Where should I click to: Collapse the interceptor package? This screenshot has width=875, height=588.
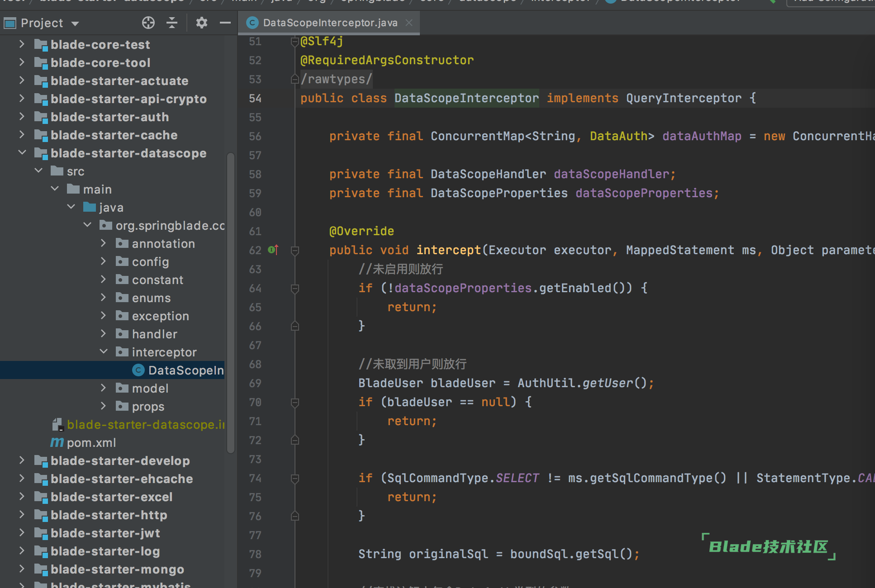click(x=104, y=351)
